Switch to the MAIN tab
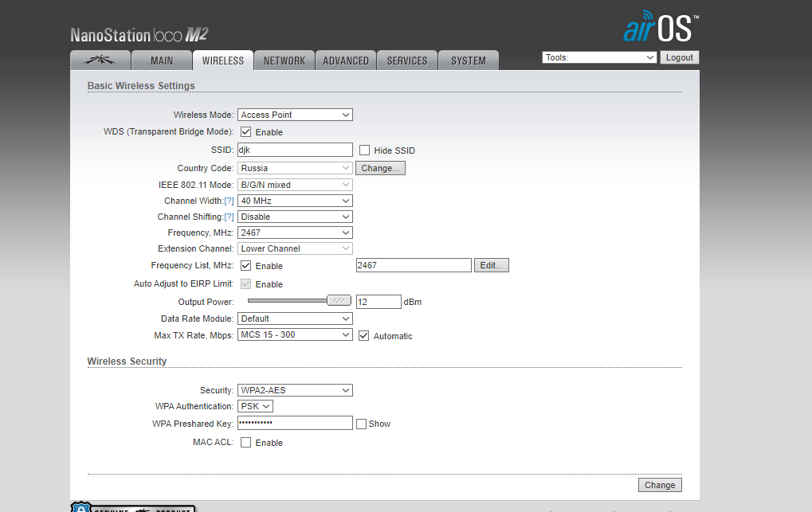 tap(162, 61)
